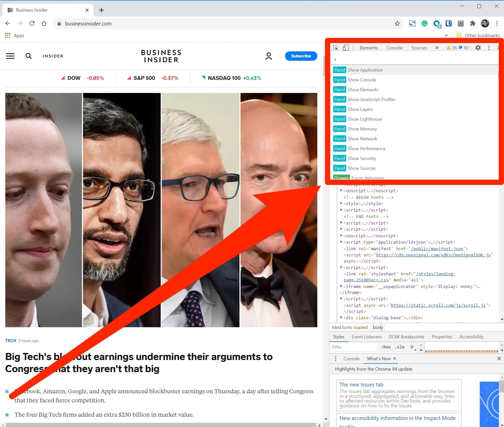Toggle the .cls class editor button
The width and height of the screenshot is (504, 427).
400,347
